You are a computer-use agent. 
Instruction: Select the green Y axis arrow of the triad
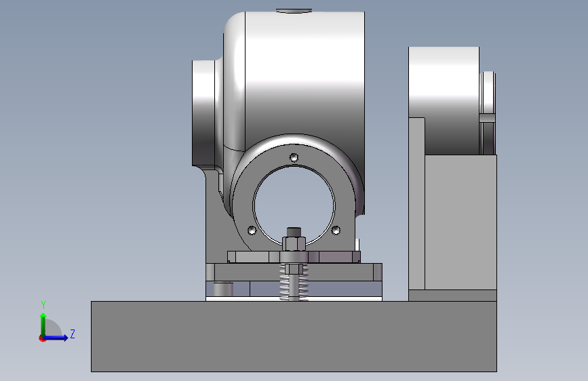(x=43, y=324)
